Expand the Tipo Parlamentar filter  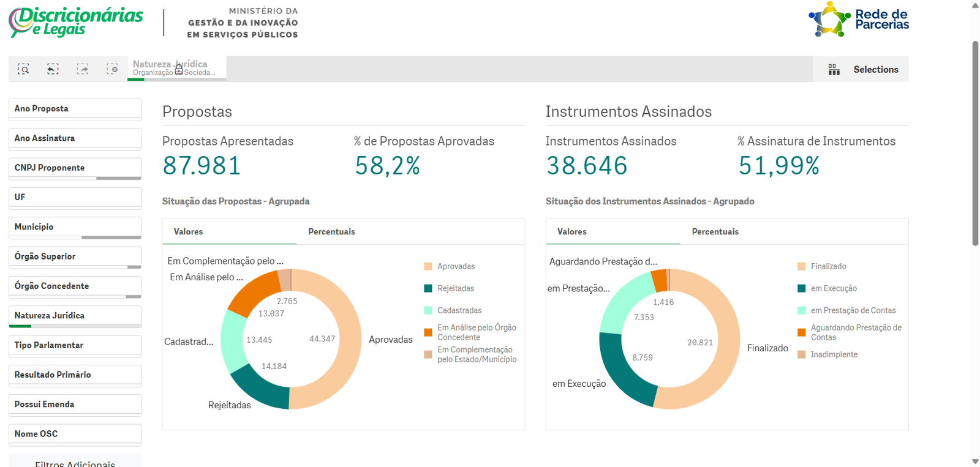(x=75, y=346)
